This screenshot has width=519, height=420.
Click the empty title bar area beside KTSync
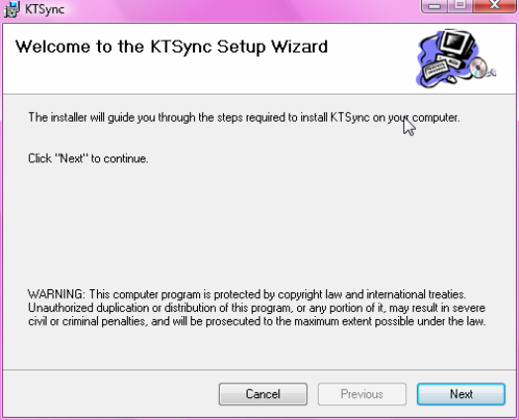(242, 10)
